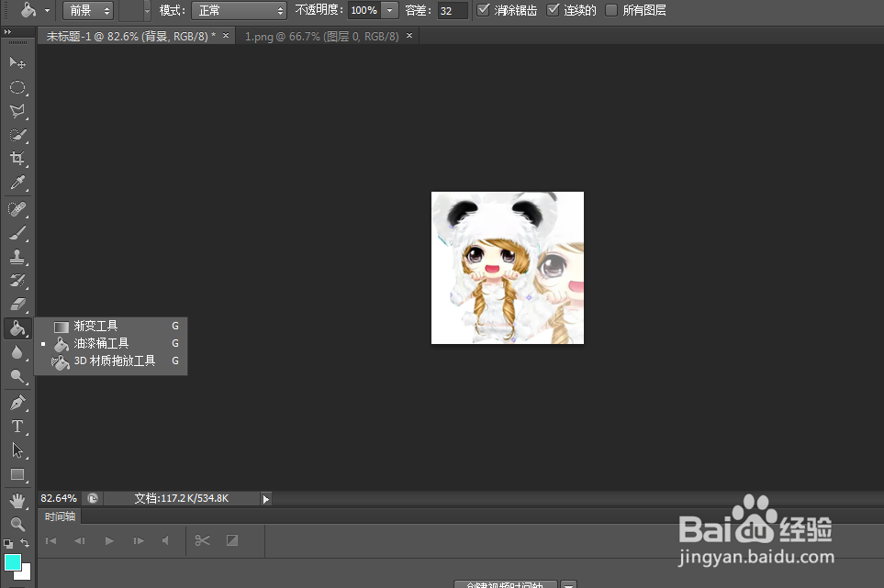
Task: Choose 3D 材质拖放工具 from the flyout
Action: 110,361
